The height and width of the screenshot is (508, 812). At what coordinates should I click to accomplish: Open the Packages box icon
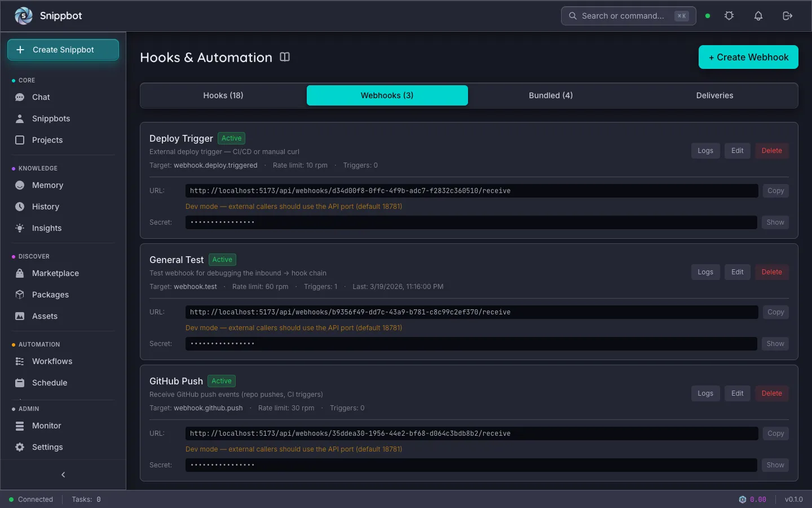20,295
